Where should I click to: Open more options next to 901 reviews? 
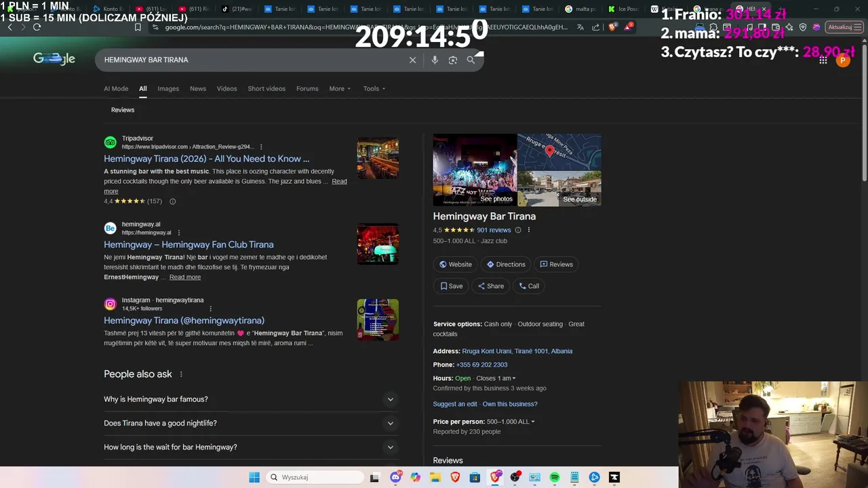529,230
